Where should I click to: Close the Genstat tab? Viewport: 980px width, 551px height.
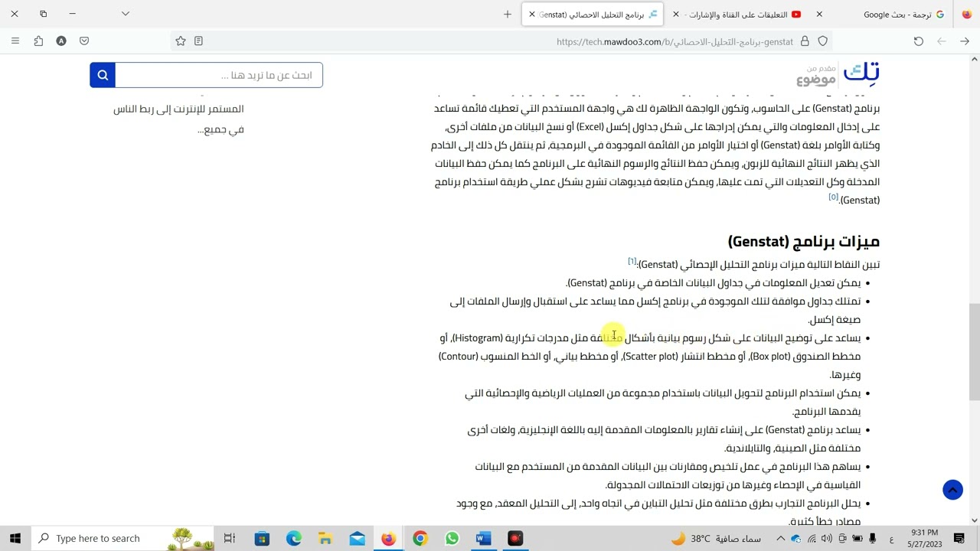click(532, 14)
